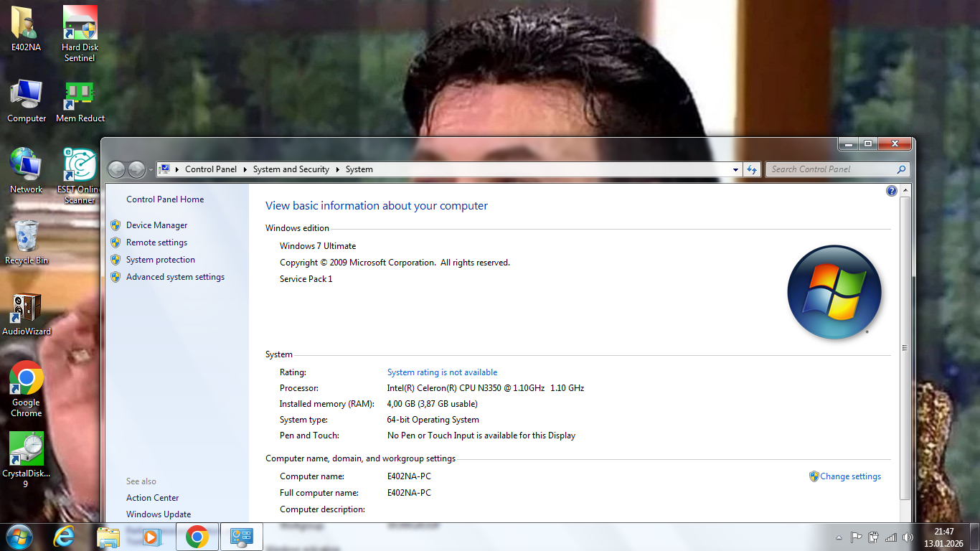Launch AudioWizard shortcut
Viewport: 980px width, 551px height.
click(x=27, y=314)
